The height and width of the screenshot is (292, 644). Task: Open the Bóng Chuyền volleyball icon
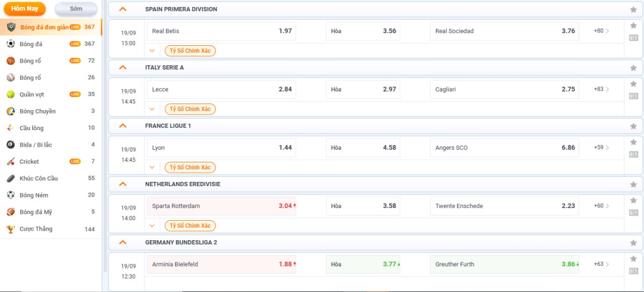pyautogui.click(x=11, y=111)
